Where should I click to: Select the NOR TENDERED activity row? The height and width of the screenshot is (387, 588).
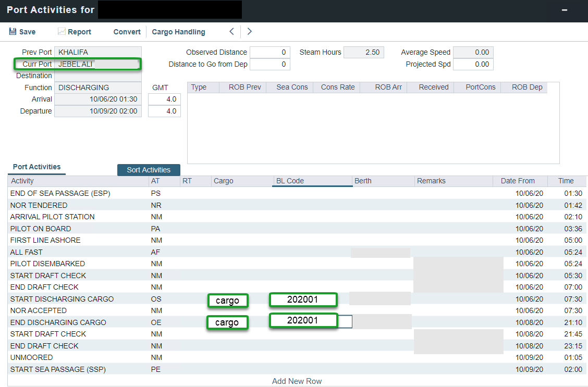[39, 205]
